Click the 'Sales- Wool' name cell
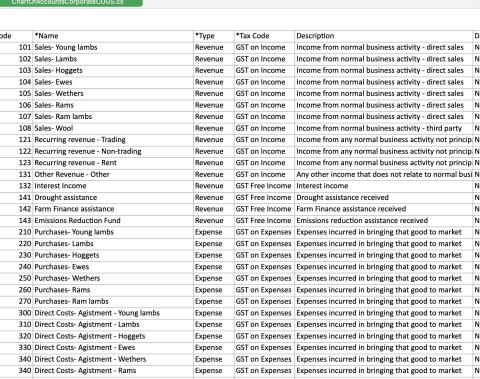Image resolution: width=480 pixels, height=379 pixels. tap(113, 128)
